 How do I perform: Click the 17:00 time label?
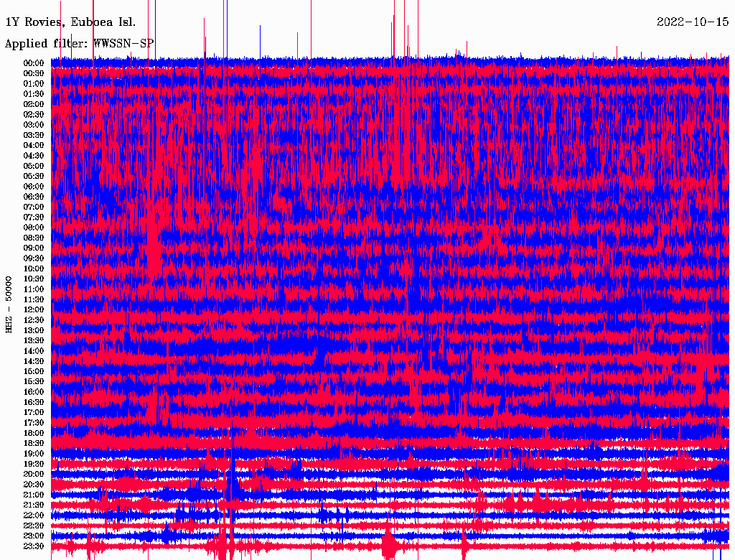point(34,412)
